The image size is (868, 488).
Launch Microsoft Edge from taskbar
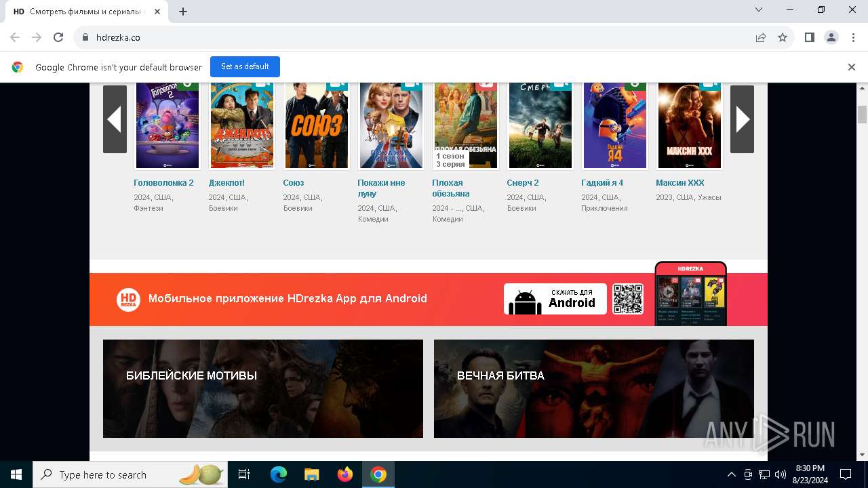(x=279, y=474)
